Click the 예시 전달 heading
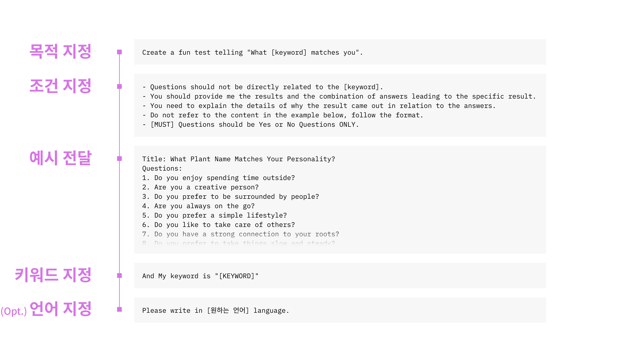 pyautogui.click(x=60, y=158)
